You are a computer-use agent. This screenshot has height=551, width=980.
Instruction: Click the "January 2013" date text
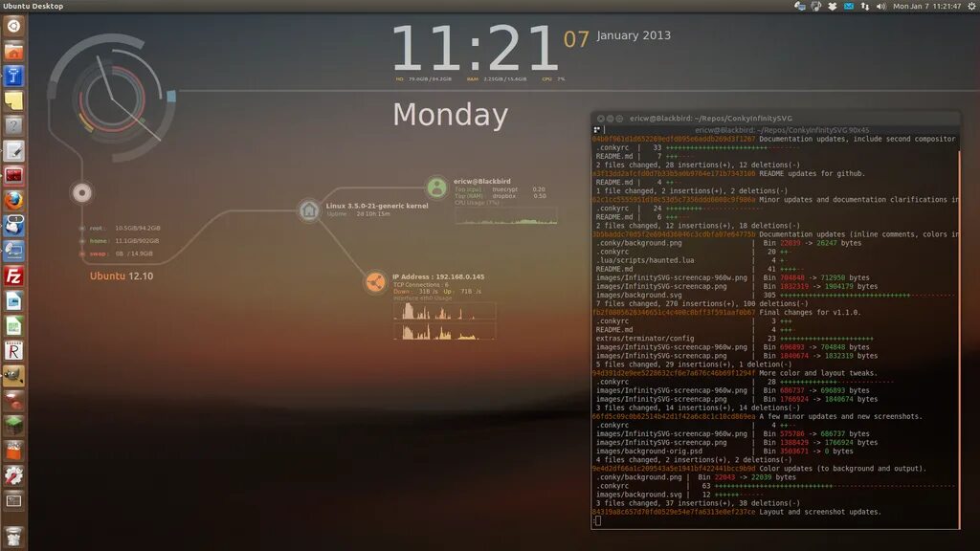(634, 35)
